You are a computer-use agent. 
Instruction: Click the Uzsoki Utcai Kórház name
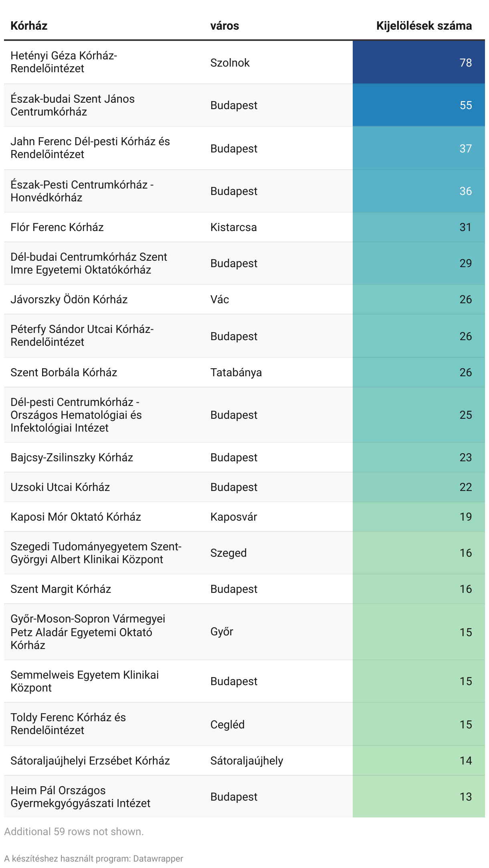[x=60, y=487]
